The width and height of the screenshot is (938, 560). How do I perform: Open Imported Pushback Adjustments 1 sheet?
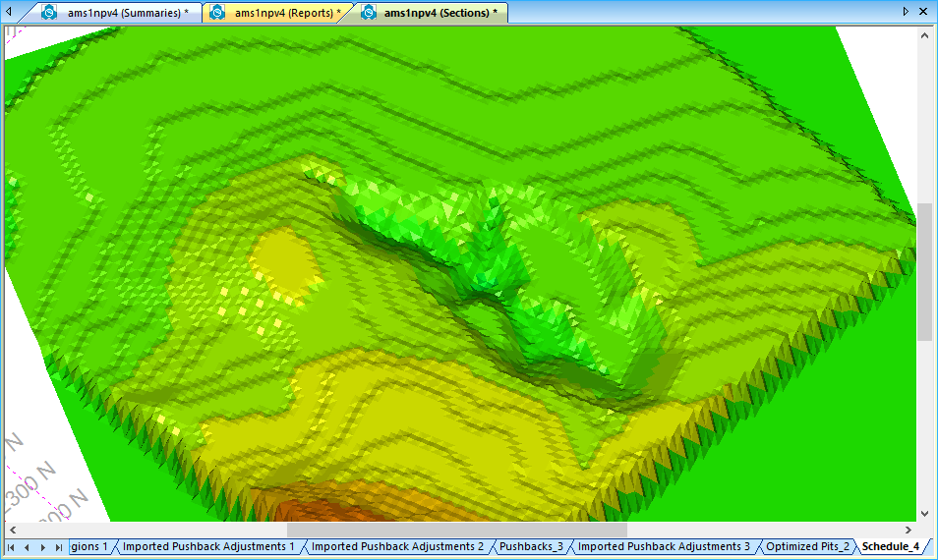coord(208,546)
